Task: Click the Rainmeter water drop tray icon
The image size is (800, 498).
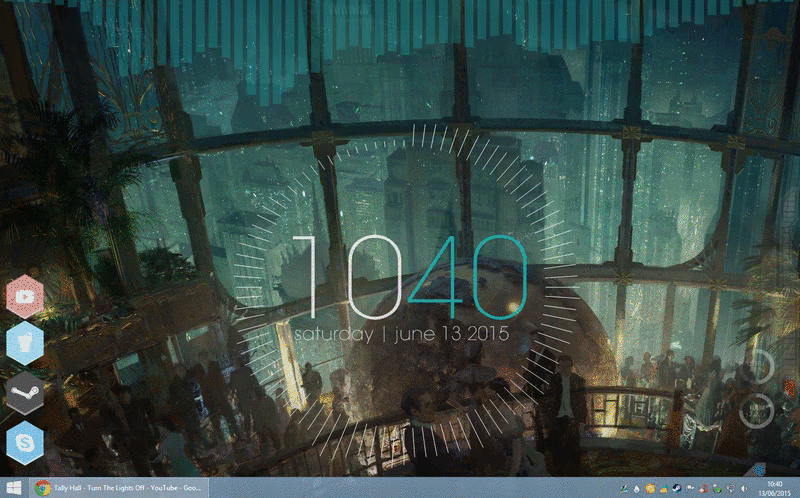Action: coord(637,488)
